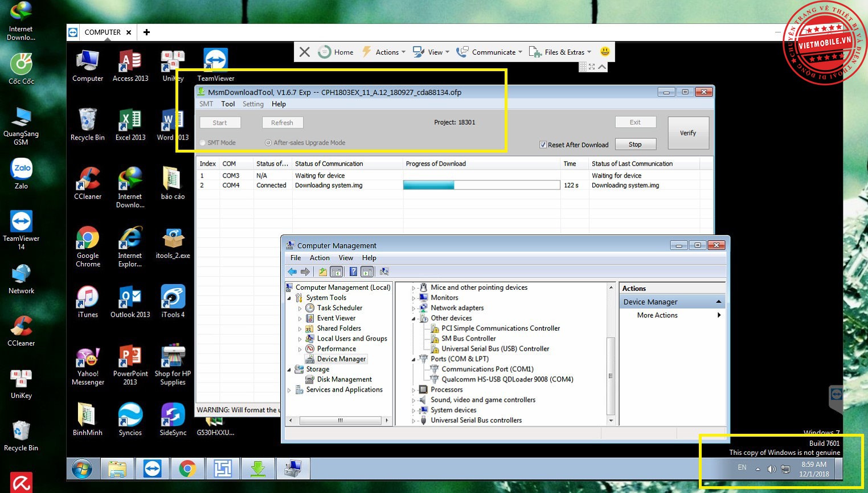This screenshot has height=493, width=868.
Task: Click the Exit button in MsmDownloadTool
Action: coord(635,122)
